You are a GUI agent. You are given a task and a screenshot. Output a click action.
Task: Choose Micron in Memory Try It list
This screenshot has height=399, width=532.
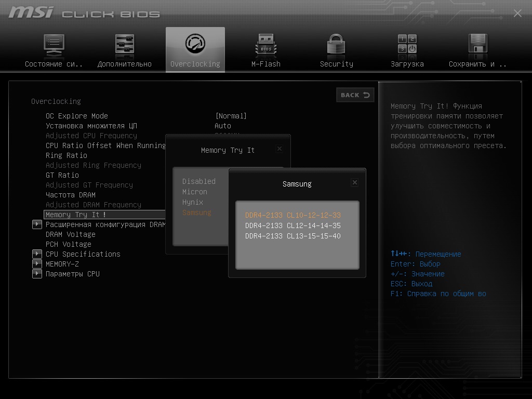(195, 192)
